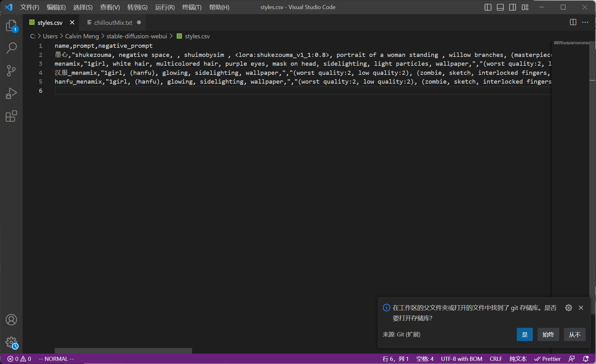Toggle bottom panel layout icon
The height and width of the screenshot is (364, 596).
coord(500,7)
